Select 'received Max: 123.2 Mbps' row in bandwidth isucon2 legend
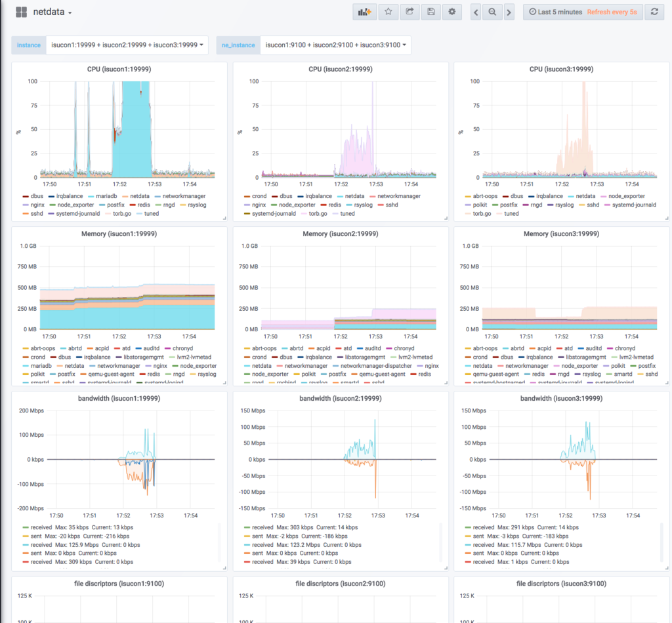Image resolution: width=672 pixels, height=623 pixels. tap(303, 545)
